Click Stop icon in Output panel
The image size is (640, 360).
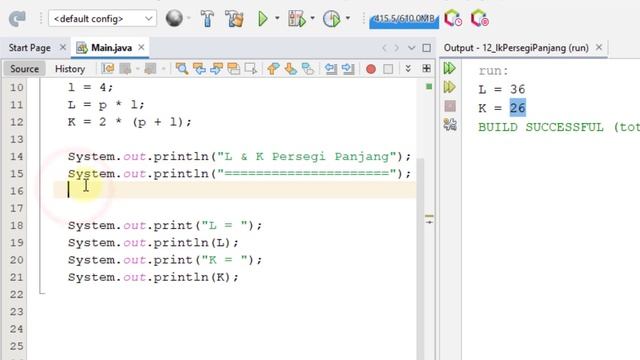pos(450,106)
